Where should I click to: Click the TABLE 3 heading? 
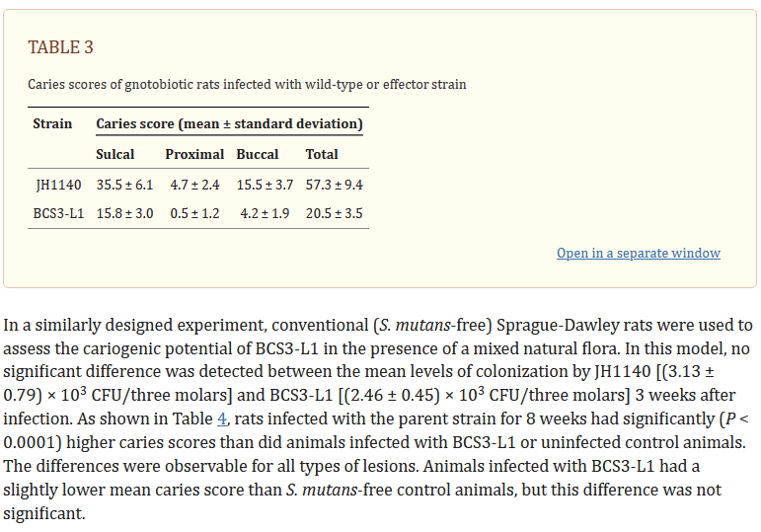(x=60, y=47)
